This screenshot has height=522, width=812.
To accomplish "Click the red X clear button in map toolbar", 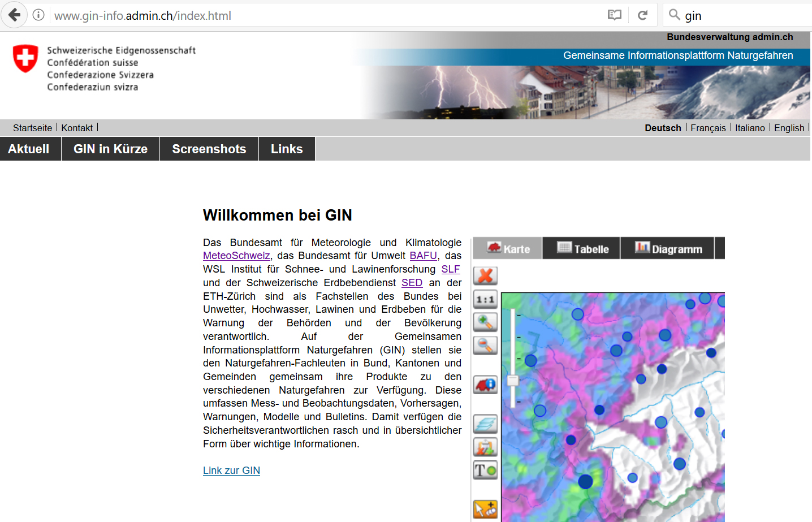I will pyautogui.click(x=485, y=276).
